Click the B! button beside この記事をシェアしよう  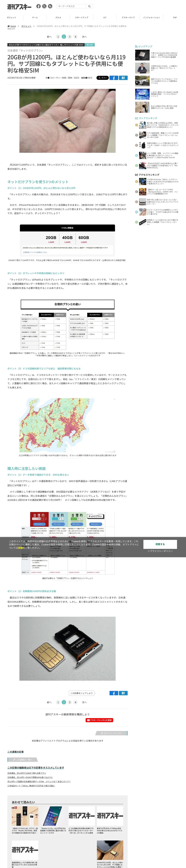[123, 693]
